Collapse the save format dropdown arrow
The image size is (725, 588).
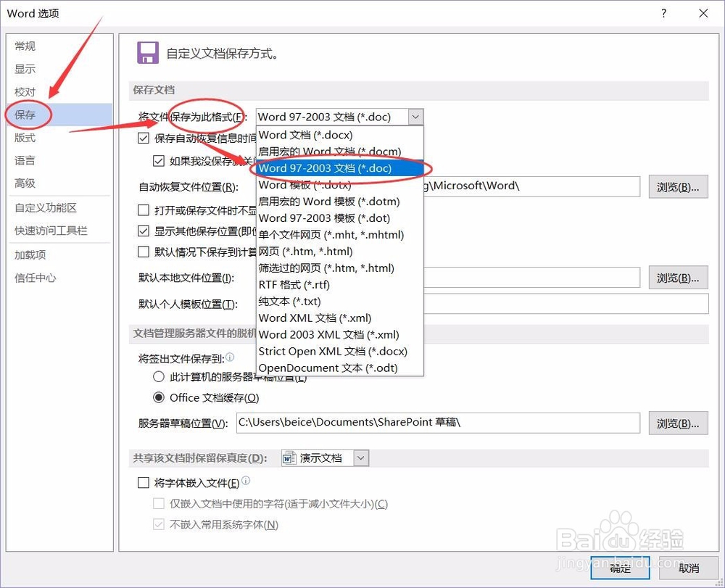(415, 117)
